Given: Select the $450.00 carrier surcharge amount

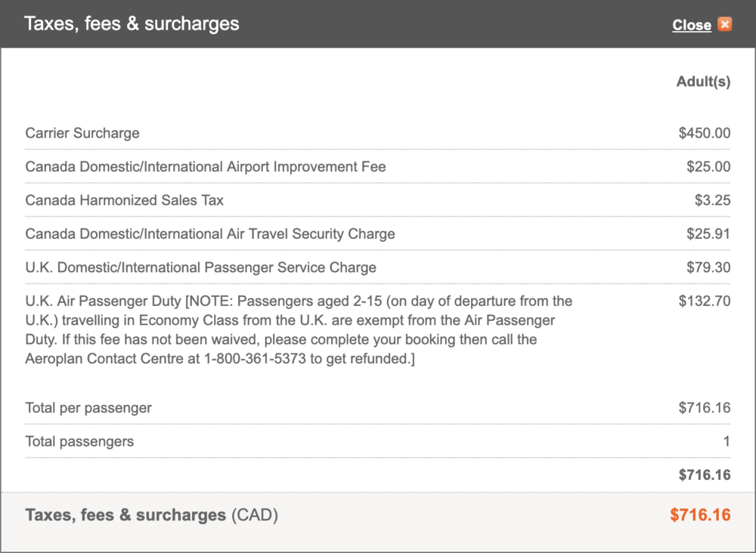Looking at the screenshot, I should click(x=705, y=133).
